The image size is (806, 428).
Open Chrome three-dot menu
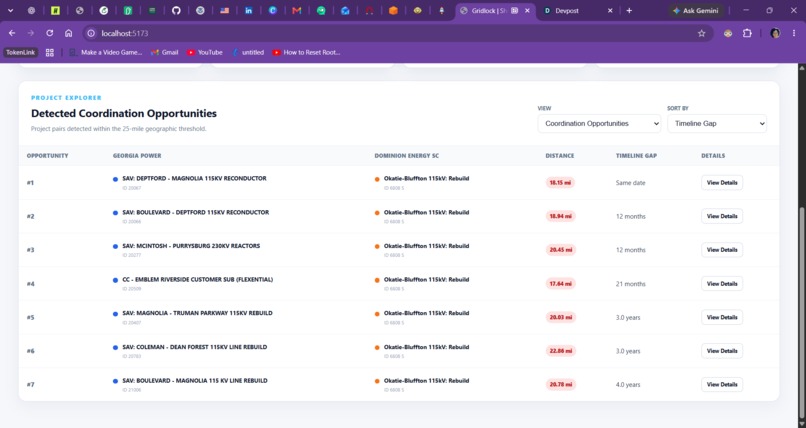pos(794,33)
